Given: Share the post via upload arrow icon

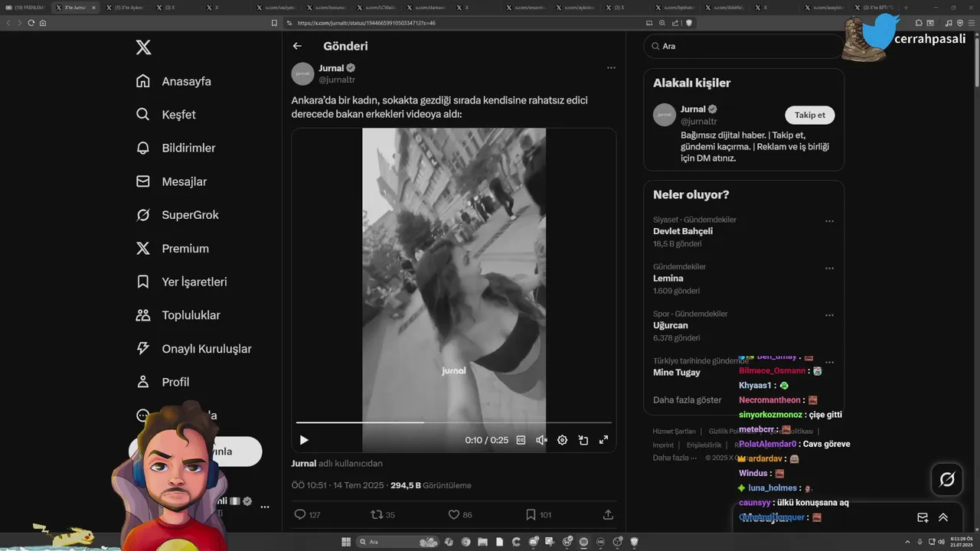Looking at the screenshot, I should click(x=609, y=515).
